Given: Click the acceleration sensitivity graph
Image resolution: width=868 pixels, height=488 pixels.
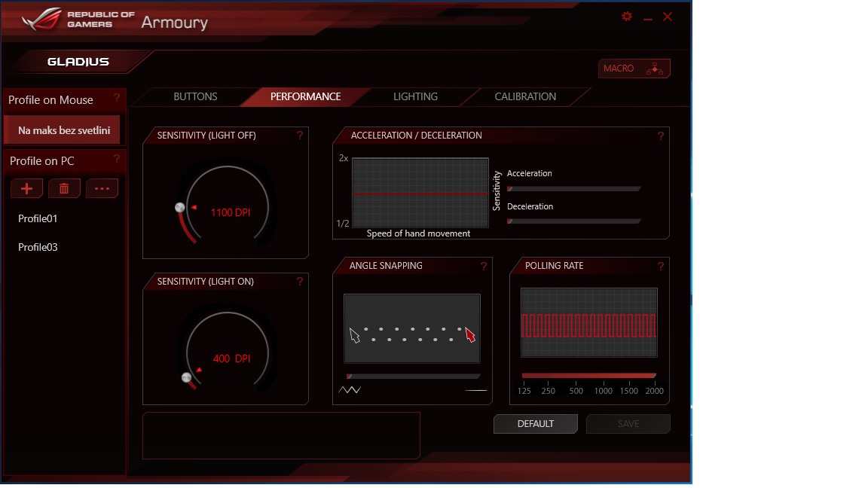Looking at the screenshot, I should pos(420,193).
